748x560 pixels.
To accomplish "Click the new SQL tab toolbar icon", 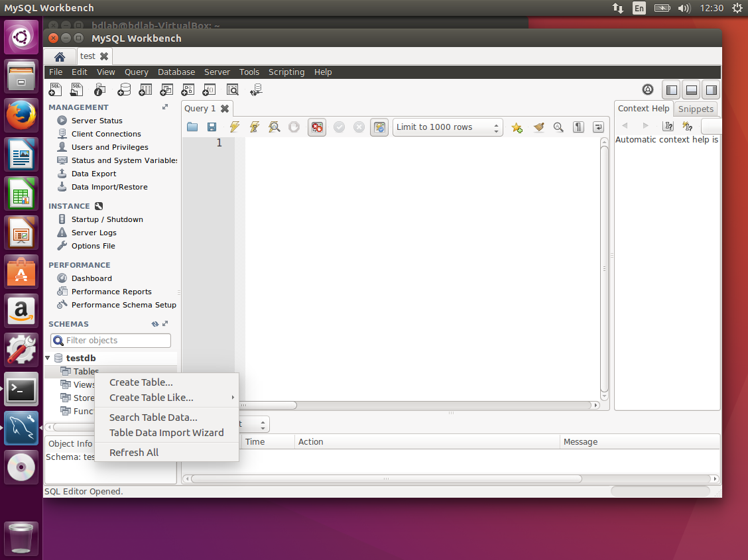I will coord(55,89).
